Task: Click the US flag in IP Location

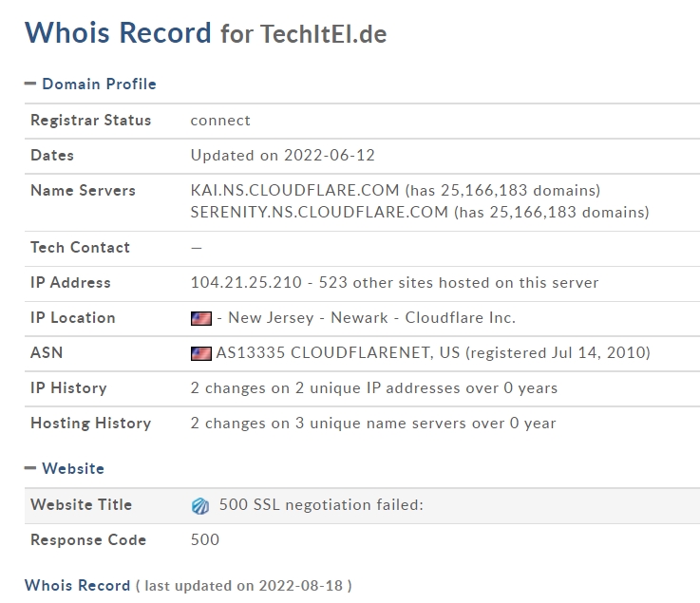Action: tap(201, 318)
